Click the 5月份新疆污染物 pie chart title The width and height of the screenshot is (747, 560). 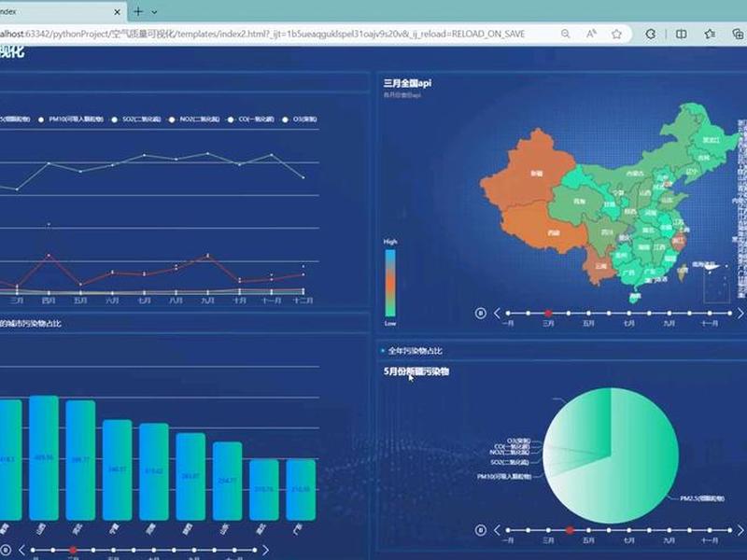pos(416,371)
